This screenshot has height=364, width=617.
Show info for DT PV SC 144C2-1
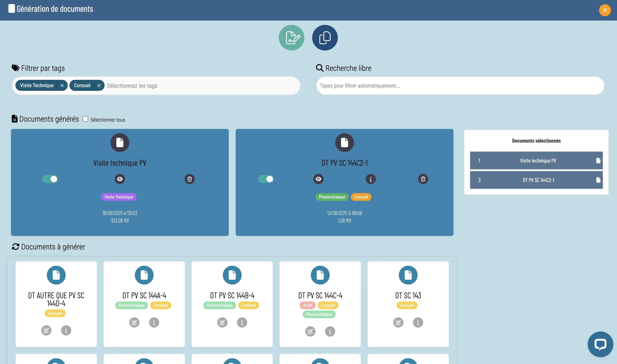point(371,179)
